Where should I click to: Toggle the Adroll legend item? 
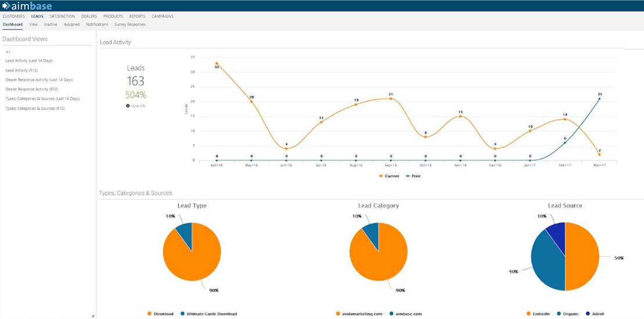(x=594, y=314)
